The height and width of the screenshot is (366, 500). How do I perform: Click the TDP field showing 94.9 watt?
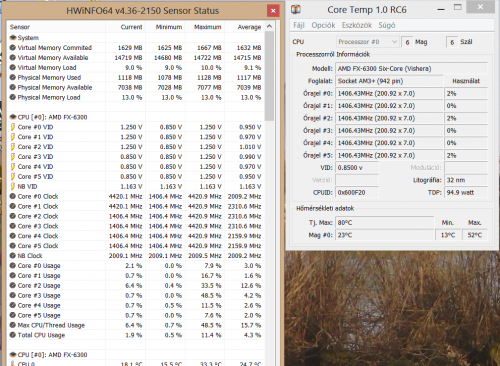[466, 192]
